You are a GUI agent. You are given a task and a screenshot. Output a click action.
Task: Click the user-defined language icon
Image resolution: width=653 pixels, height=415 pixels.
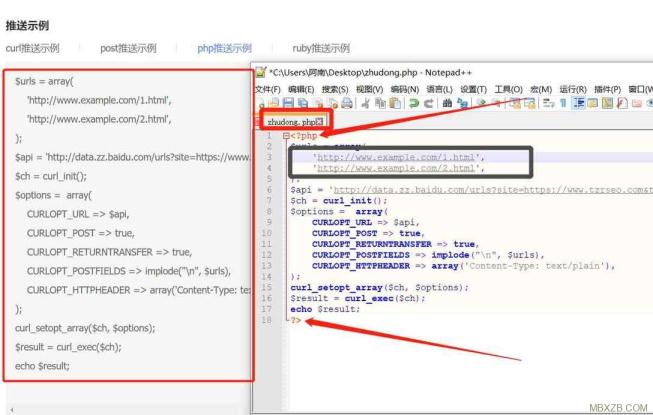(593, 103)
